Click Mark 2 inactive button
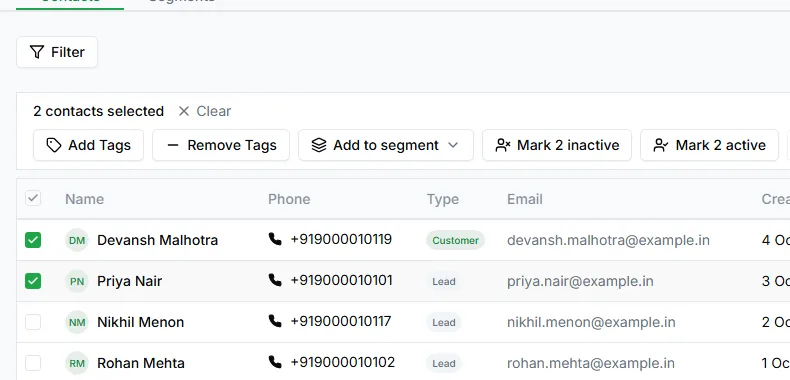The image size is (790, 380). (x=557, y=145)
